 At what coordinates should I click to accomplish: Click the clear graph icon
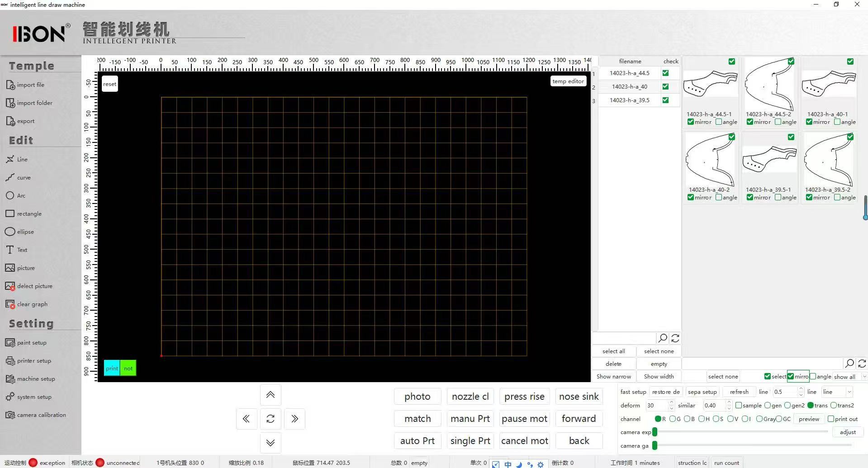pos(10,304)
